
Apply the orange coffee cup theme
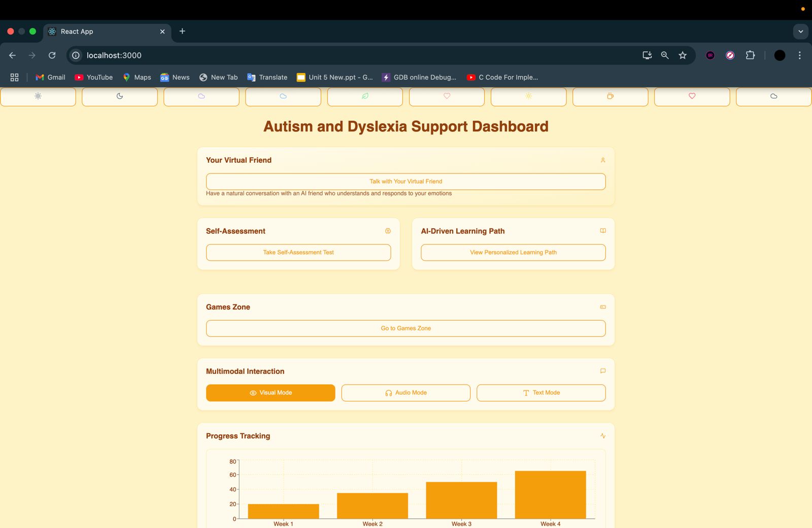(611, 96)
